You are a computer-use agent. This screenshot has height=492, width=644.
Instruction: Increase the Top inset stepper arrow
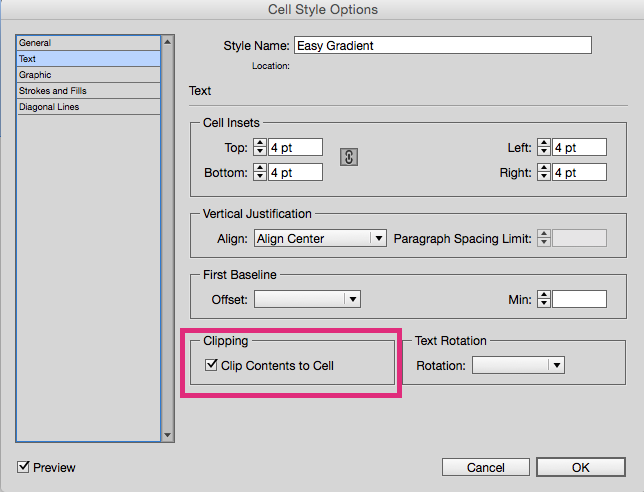coord(260,143)
